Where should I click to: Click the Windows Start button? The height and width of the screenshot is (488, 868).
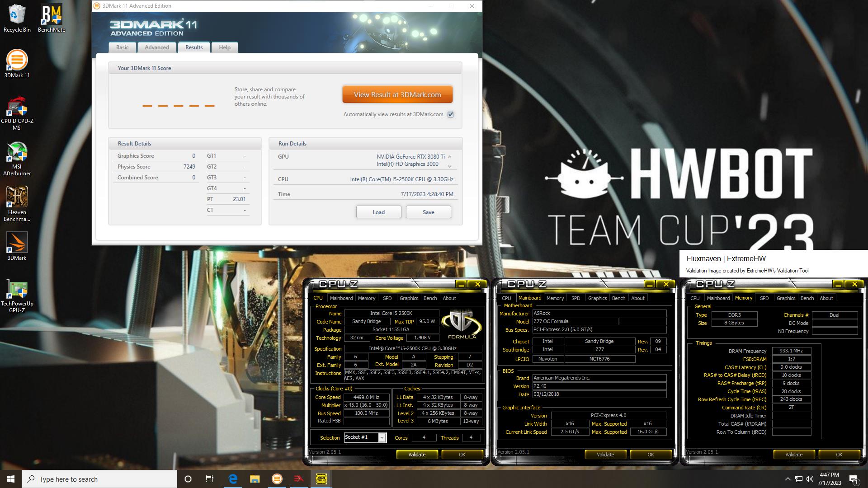click(x=11, y=479)
